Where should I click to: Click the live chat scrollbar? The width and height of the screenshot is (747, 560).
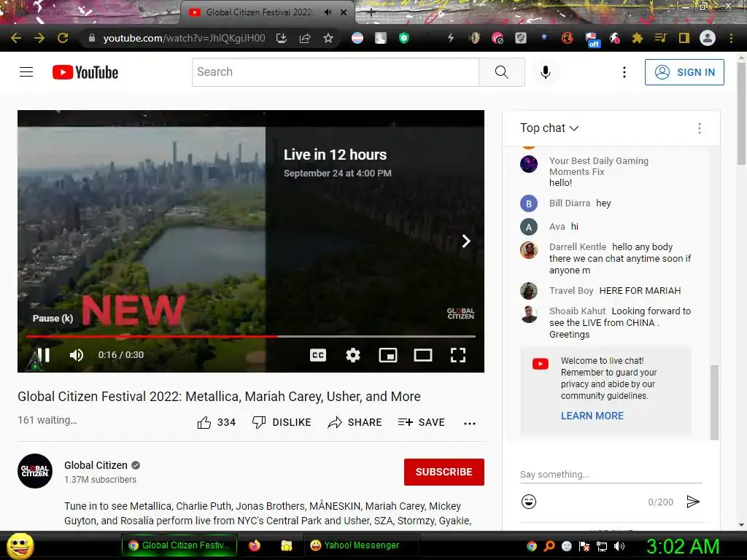point(714,402)
